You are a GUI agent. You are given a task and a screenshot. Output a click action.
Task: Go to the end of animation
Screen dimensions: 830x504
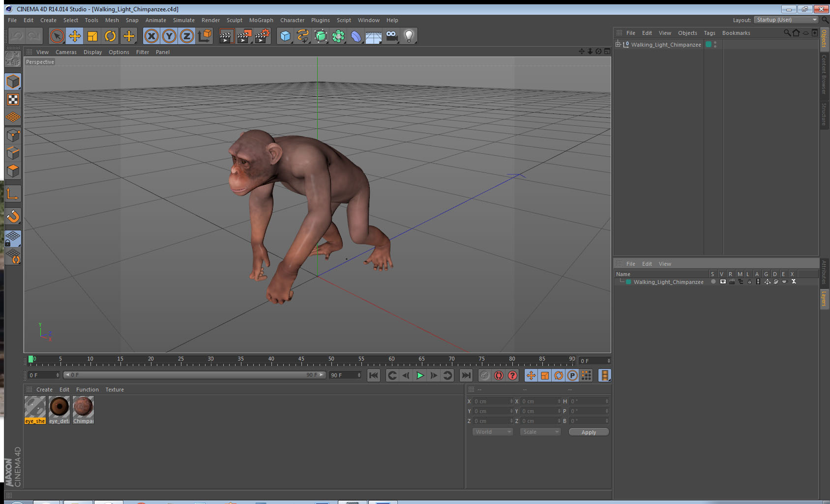466,375
